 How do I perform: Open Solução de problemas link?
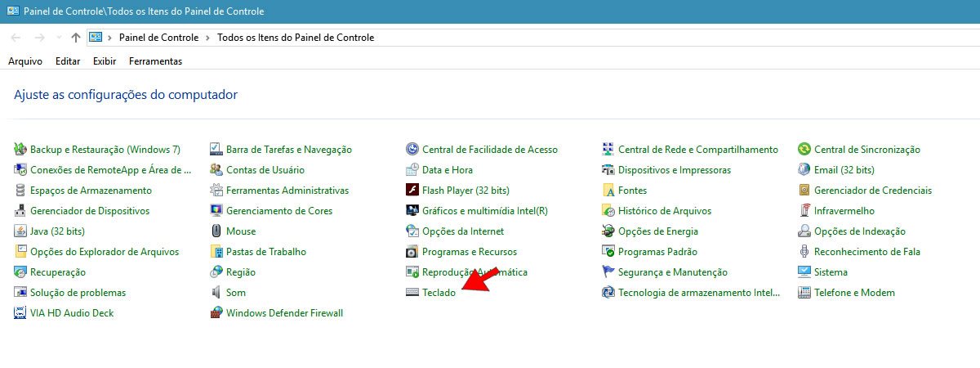click(78, 293)
